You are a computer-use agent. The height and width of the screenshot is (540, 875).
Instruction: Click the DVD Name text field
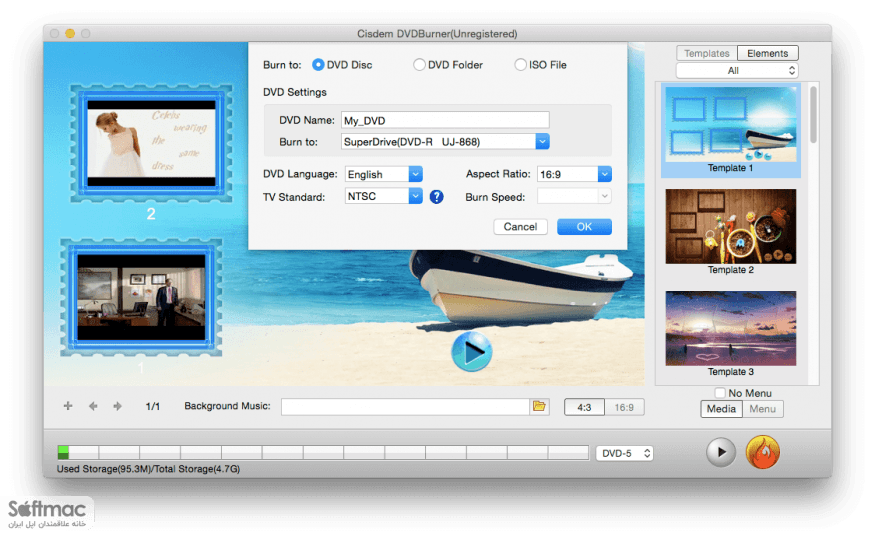point(445,120)
